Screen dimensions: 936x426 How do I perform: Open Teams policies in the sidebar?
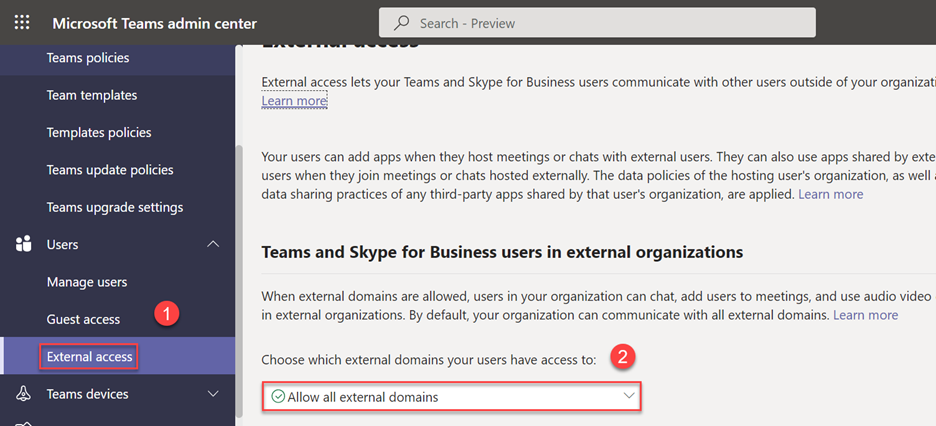point(88,58)
